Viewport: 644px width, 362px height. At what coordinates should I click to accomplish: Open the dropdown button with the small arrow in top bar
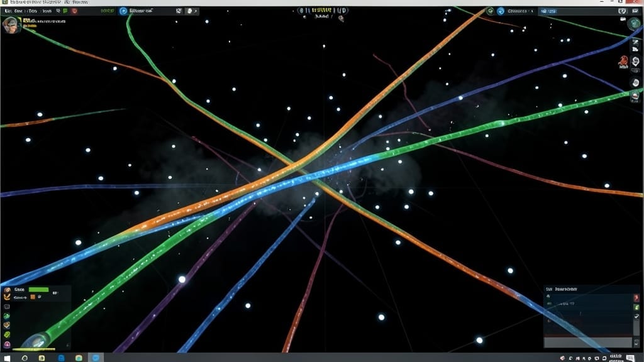pos(192,11)
